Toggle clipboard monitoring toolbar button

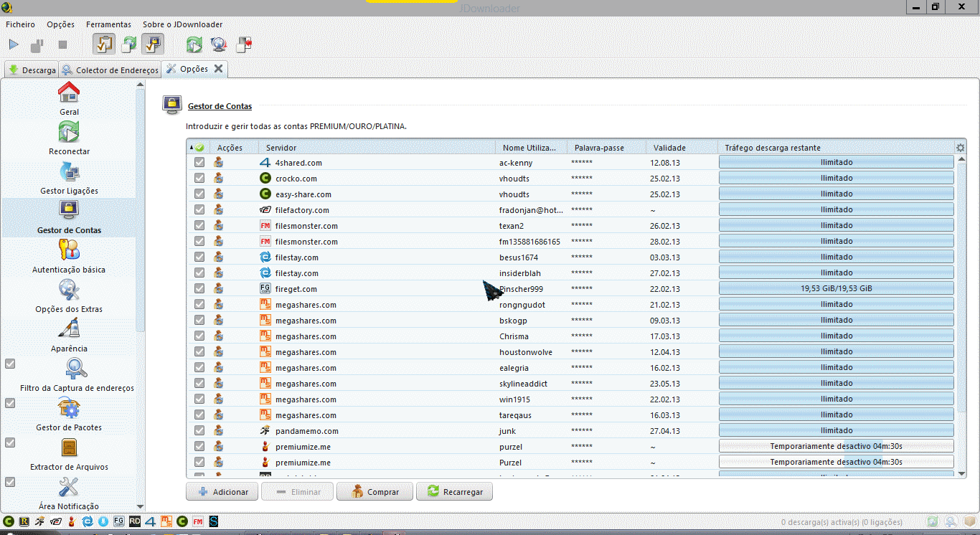click(x=104, y=44)
